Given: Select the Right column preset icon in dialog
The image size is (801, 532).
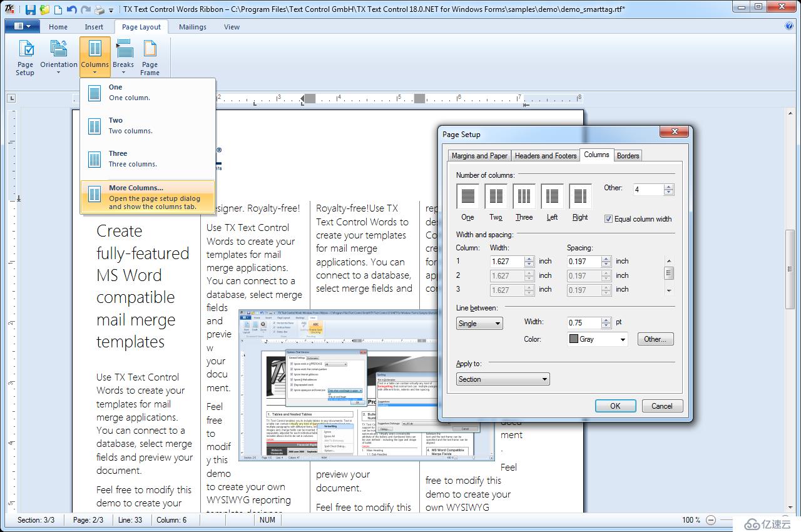Looking at the screenshot, I should click(580, 197).
